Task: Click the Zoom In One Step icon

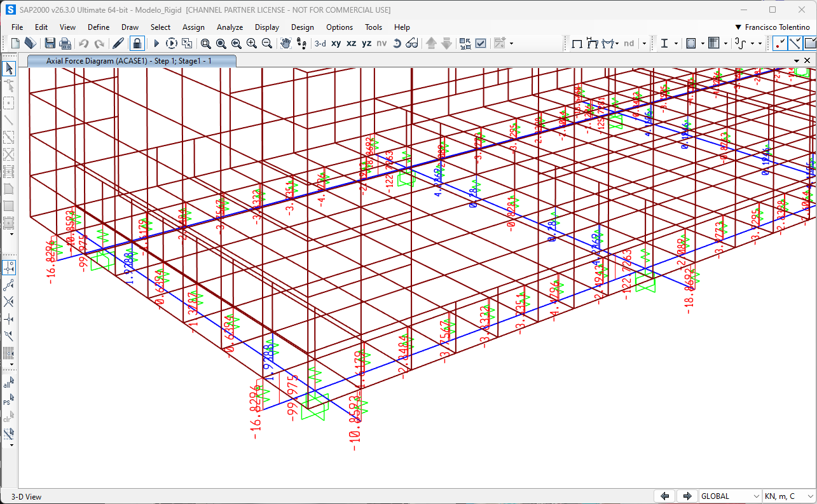Action: [251, 43]
